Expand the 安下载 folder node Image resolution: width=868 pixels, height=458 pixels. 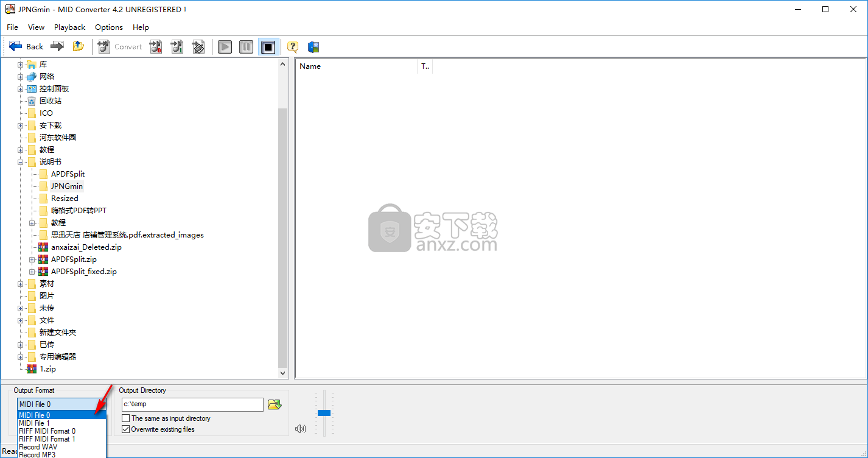tap(20, 125)
